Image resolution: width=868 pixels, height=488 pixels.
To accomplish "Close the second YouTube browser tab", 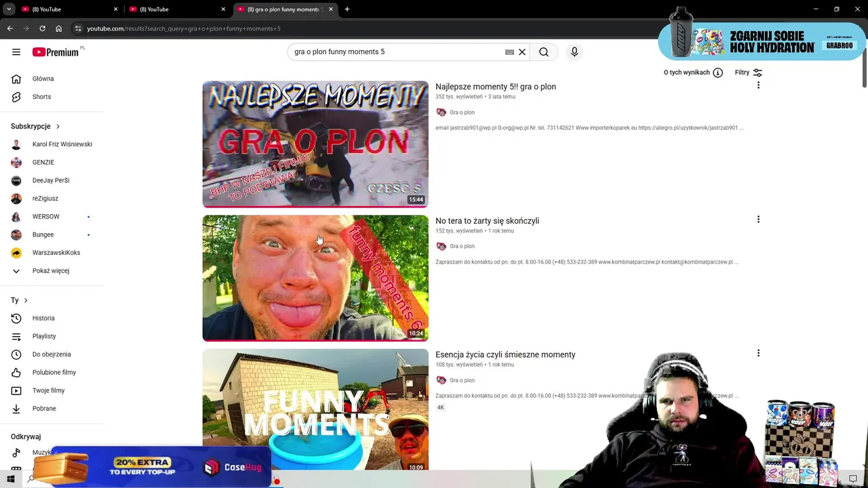I will (x=223, y=9).
